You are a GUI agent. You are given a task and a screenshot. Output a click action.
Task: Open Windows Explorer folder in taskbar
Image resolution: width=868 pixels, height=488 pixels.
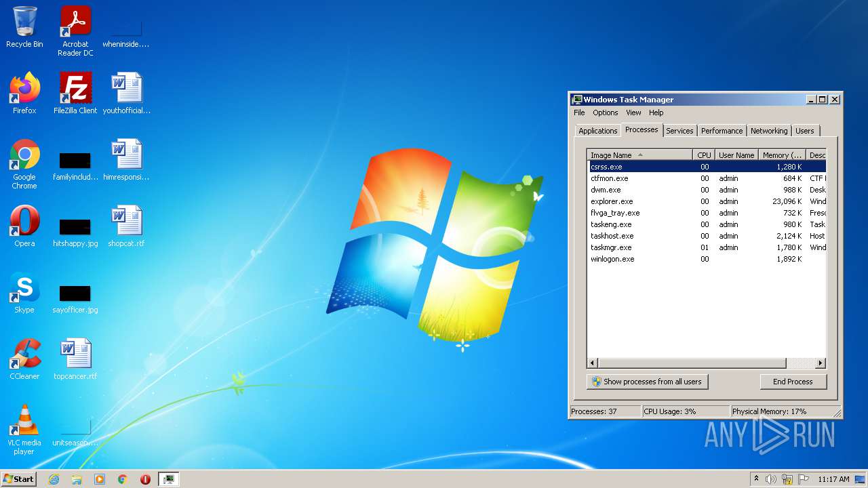pos(77,479)
